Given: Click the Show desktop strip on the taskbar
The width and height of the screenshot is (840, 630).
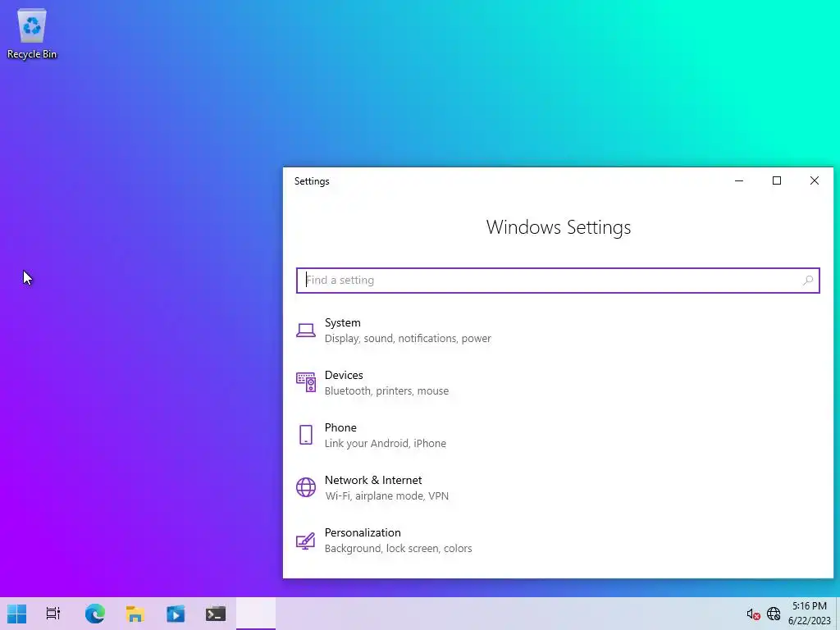Looking at the screenshot, I should point(838,614).
